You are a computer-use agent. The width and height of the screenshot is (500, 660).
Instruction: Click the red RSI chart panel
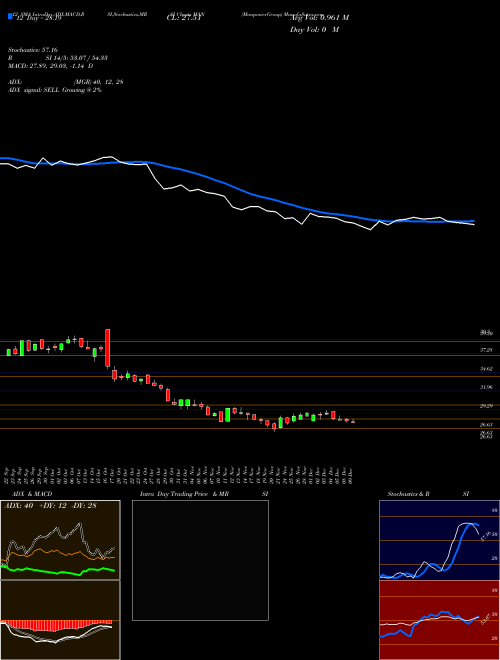tap(439, 620)
